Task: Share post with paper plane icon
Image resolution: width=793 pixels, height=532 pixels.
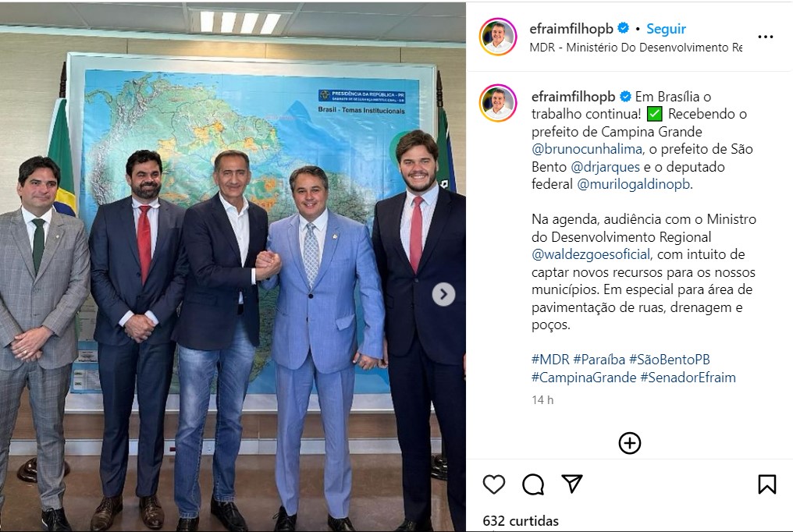Action: coord(572,484)
